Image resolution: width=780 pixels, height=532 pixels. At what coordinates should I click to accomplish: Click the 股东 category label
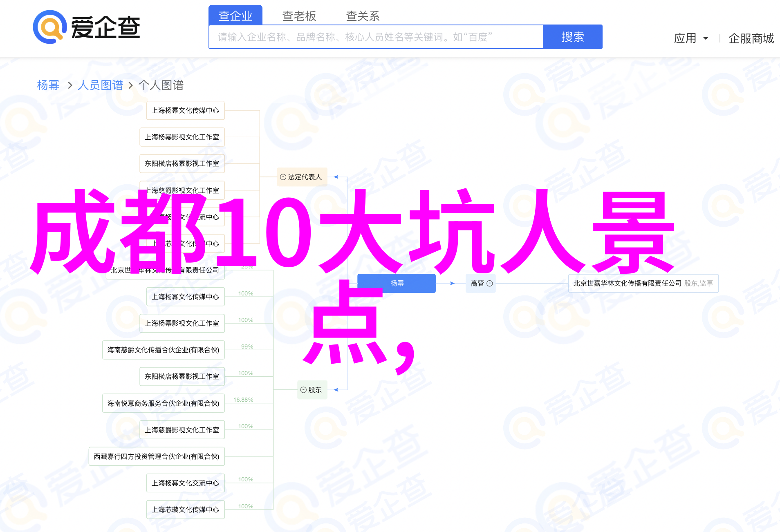315,390
